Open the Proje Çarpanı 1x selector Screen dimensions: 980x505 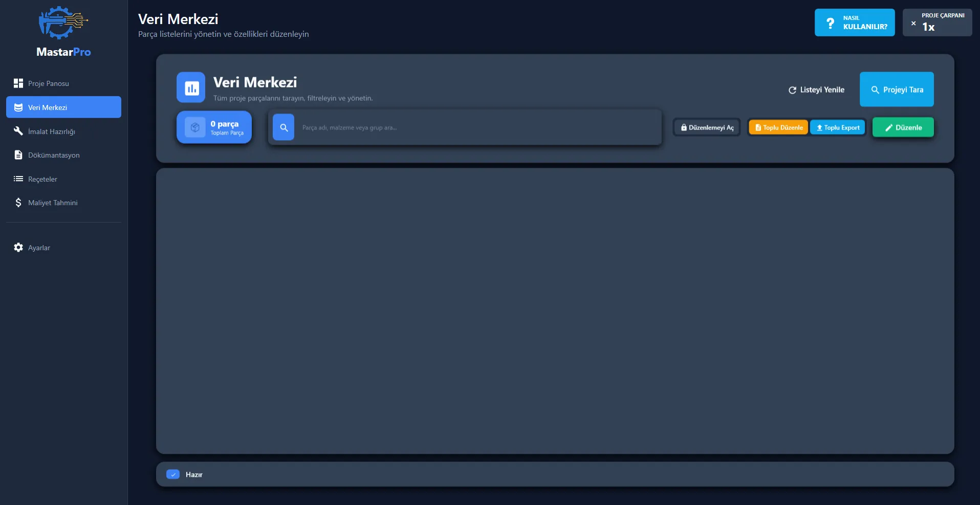[x=937, y=23]
